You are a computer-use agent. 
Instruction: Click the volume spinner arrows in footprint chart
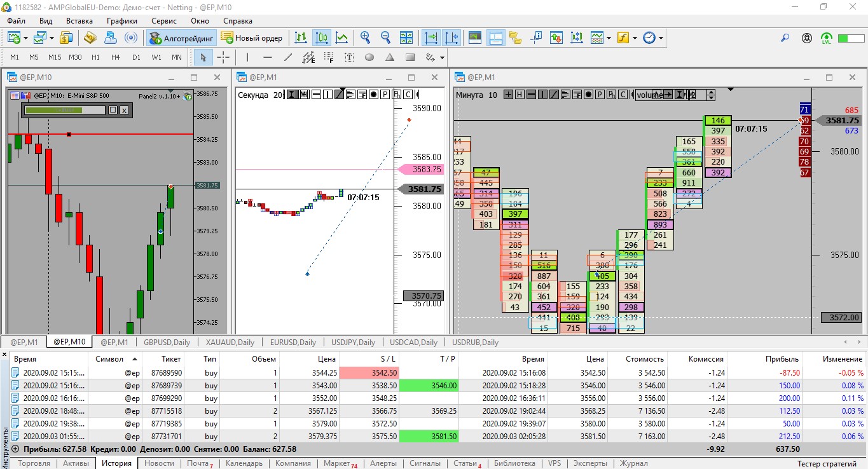pos(710,95)
